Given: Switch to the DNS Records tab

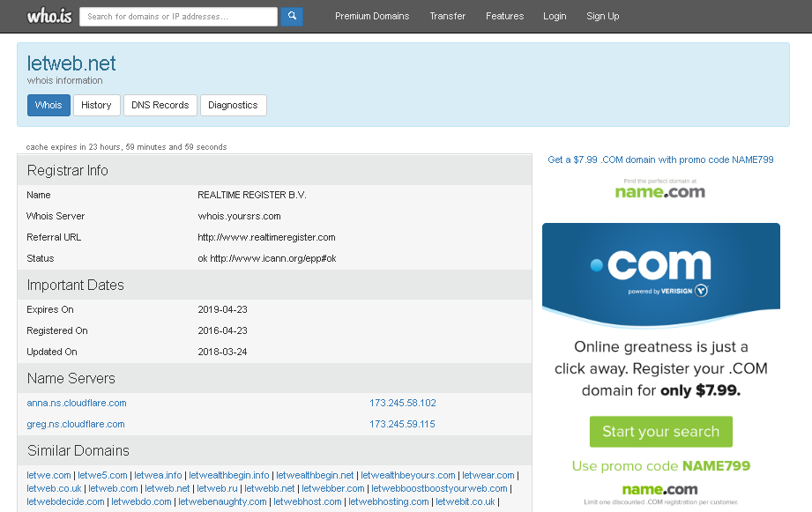Looking at the screenshot, I should click(x=160, y=105).
